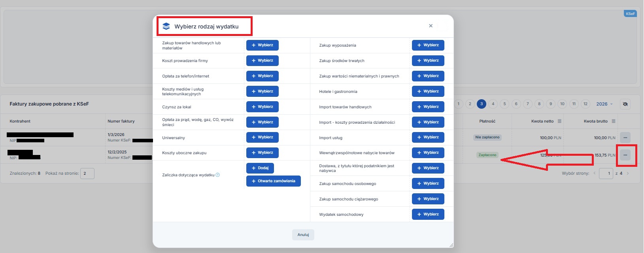Toggle the crossed-eye visibility button
The height and width of the screenshot is (253, 644).
click(625, 104)
